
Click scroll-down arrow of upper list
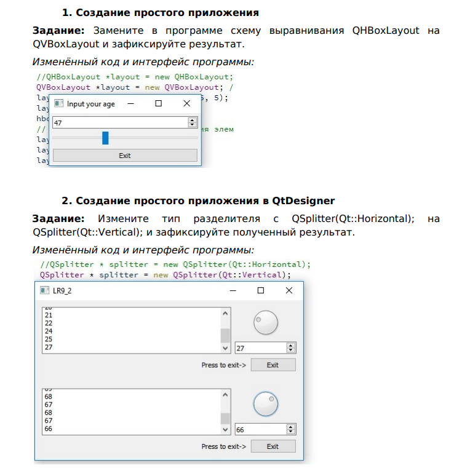[x=225, y=348]
